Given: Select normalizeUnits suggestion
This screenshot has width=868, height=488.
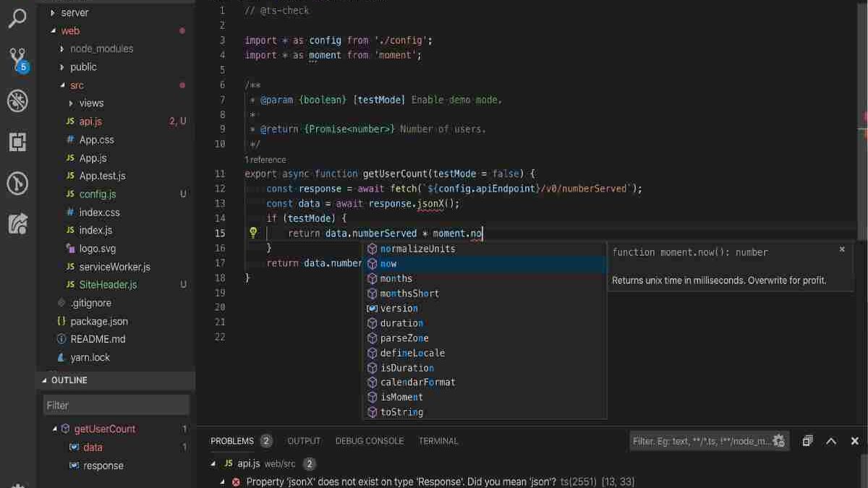Looking at the screenshot, I should click(x=484, y=249).
